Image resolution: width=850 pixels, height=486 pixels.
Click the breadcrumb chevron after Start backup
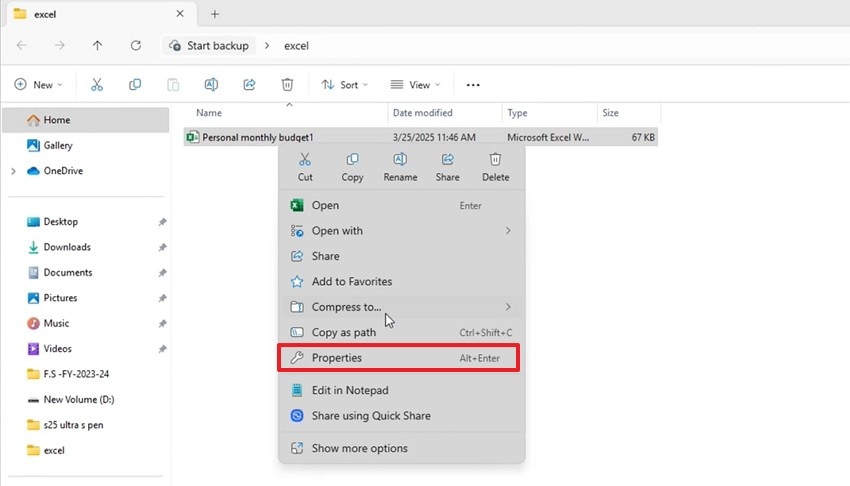pyautogui.click(x=267, y=46)
